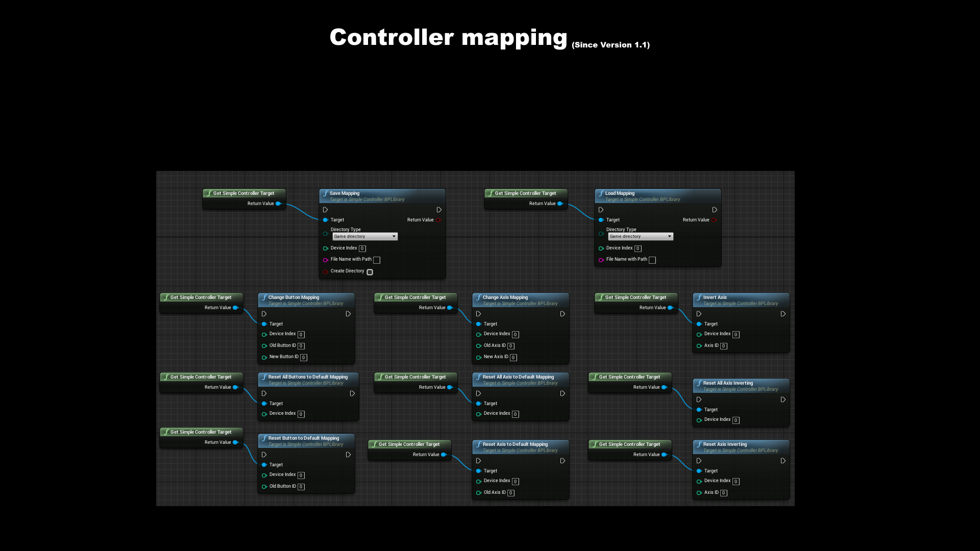
Task: Click the Invert Axis function icon
Action: click(699, 297)
